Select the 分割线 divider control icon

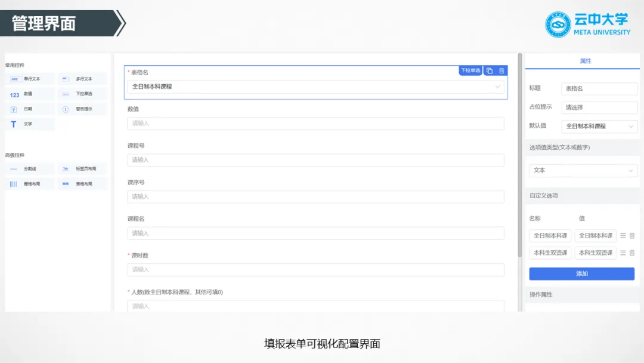(x=14, y=169)
